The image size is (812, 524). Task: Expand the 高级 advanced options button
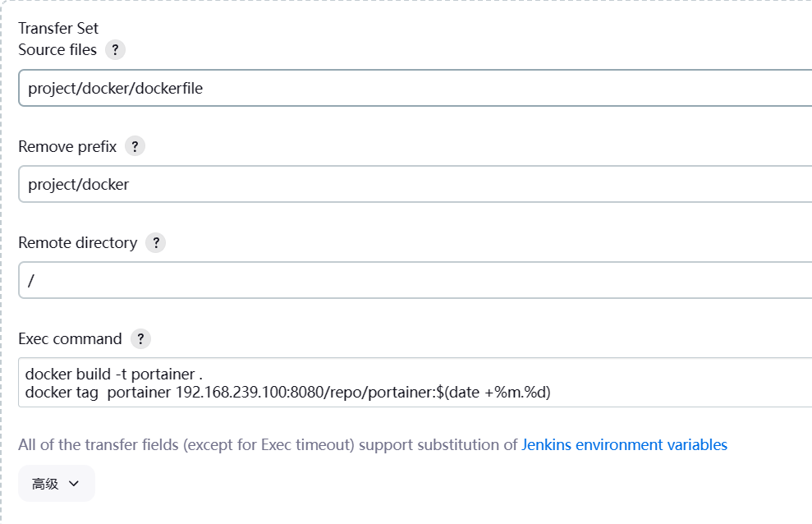[x=57, y=484]
